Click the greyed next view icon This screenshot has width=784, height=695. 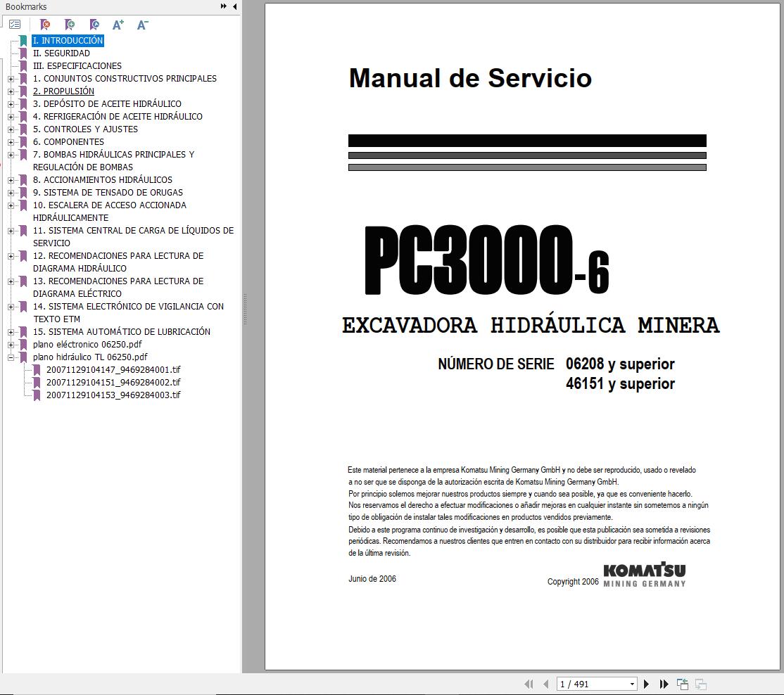tap(700, 684)
